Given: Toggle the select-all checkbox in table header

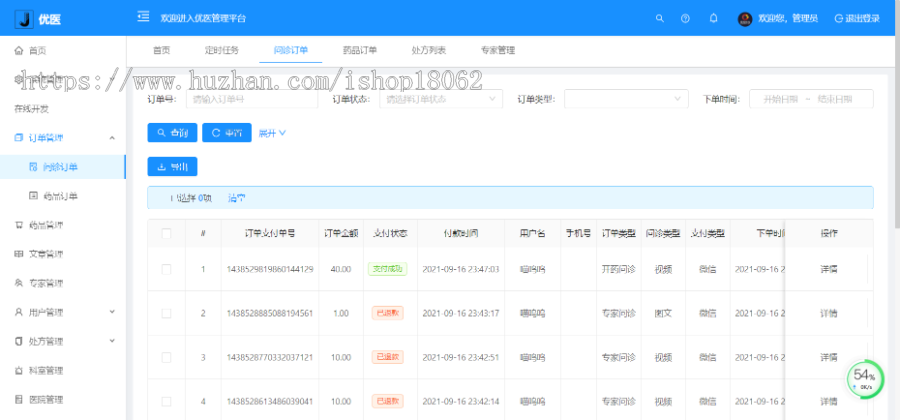Looking at the screenshot, I should [x=166, y=234].
